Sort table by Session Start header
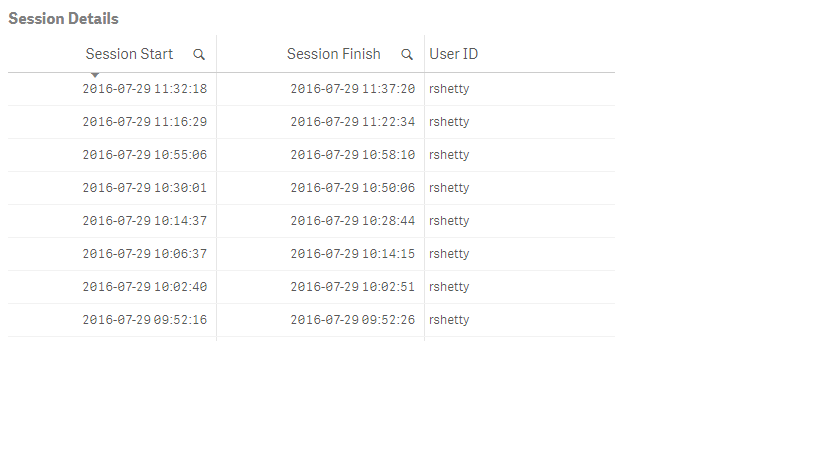 [x=129, y=54]
